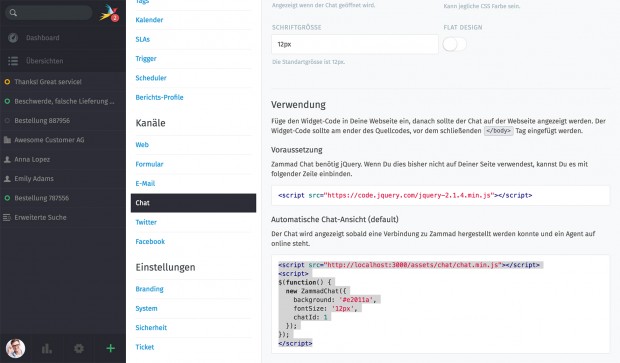Toggle the Flat Design switch
The height and width of the screenshot is (363, 620).
click(x=454, y=44)
